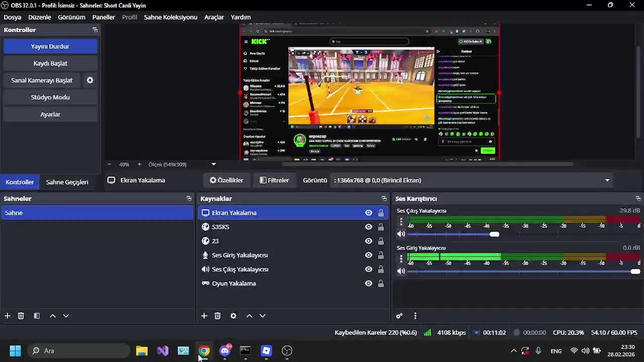This screenshot has height=362, width=644.
Task: Add a new scene with plus icon
Action: coord(8,316)
